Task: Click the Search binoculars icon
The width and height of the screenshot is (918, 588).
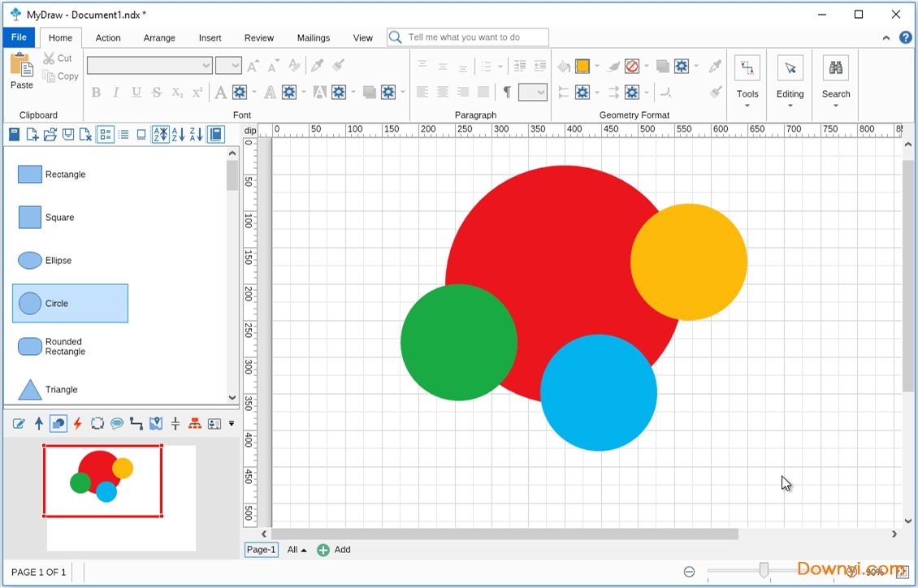Action: coord(835,69)
